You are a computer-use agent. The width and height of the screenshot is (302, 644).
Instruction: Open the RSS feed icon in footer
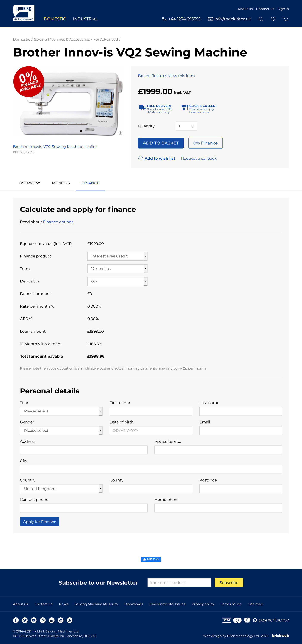70,620
